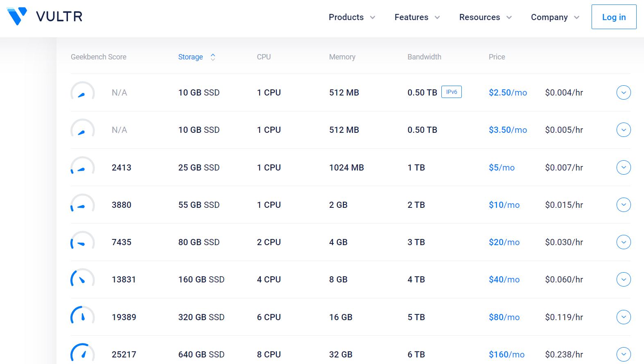
Task: Click the Geekbench gauge icon for score 7435
Action: pos(82,242)
